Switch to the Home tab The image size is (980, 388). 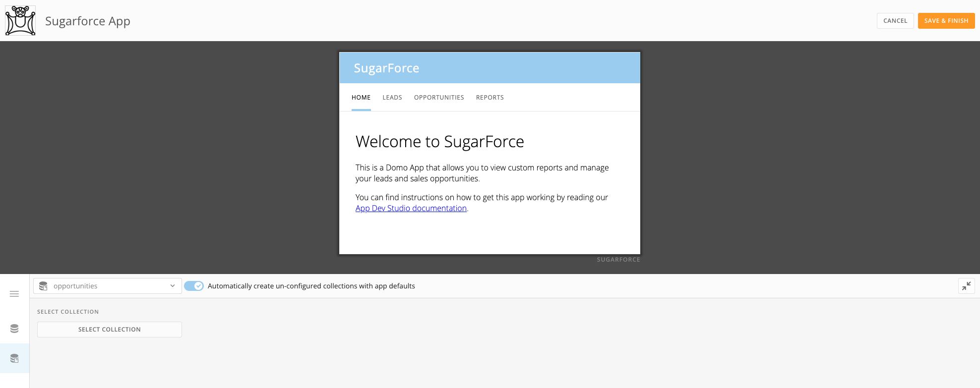(x=361, y=98)
